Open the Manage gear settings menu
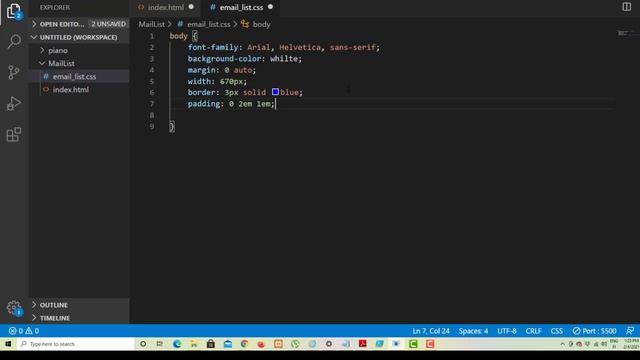 pyautogui.click(x=14, y=308)
